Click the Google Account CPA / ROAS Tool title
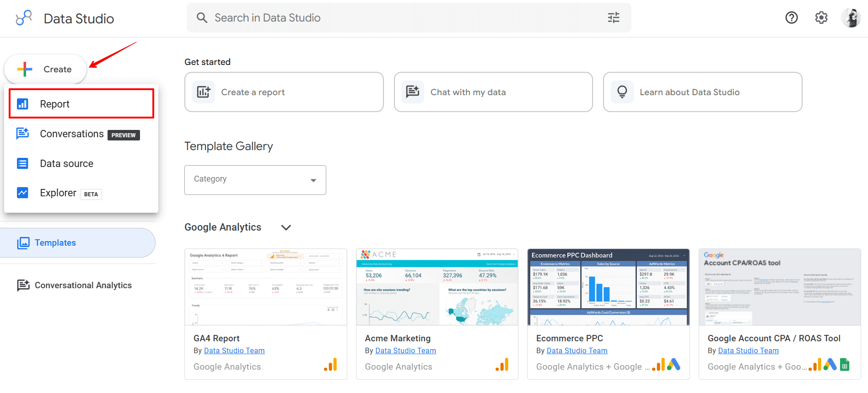Image resolution: width=868 pixels, height=393 pixels. pos(774,338)
